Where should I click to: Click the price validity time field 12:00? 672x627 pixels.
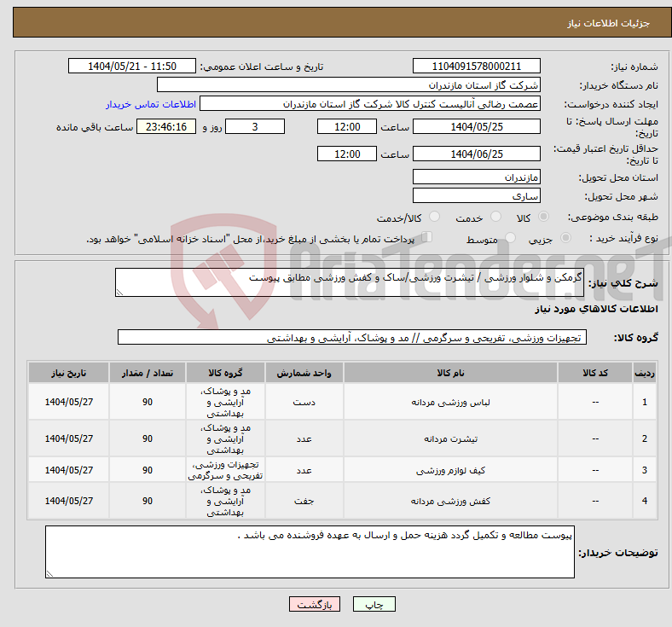tap(347, 154)
